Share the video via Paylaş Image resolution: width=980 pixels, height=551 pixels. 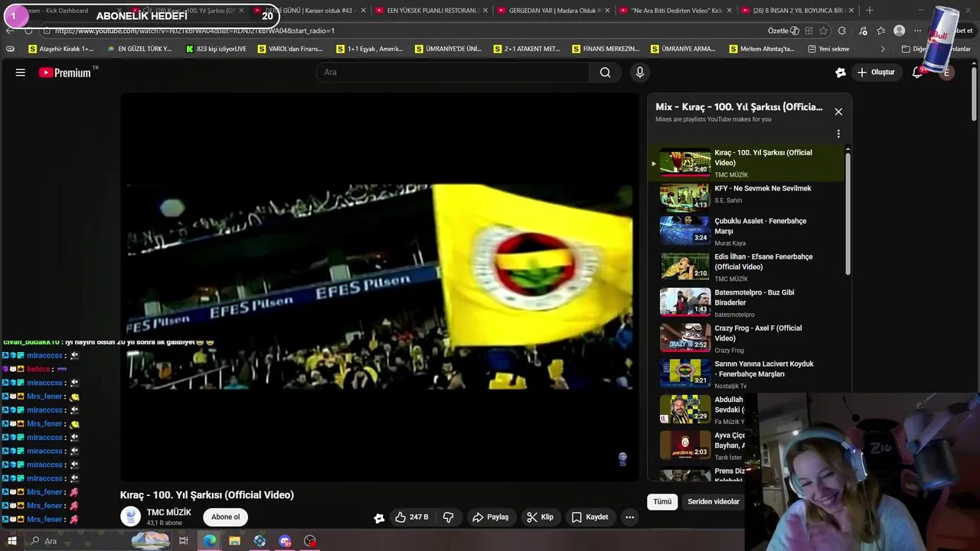point(490,517)
